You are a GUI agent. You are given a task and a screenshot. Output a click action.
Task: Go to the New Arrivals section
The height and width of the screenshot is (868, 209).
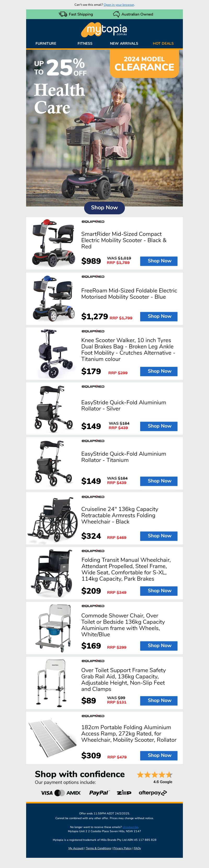(x=124, y=43)
